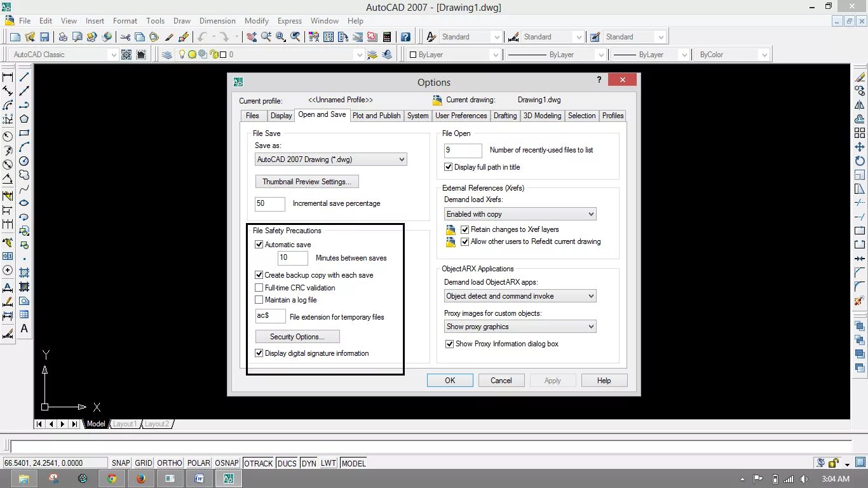Screen dimensions: 868x488
Task: Select the Move modify tool
Action: (x=860, y=147)
